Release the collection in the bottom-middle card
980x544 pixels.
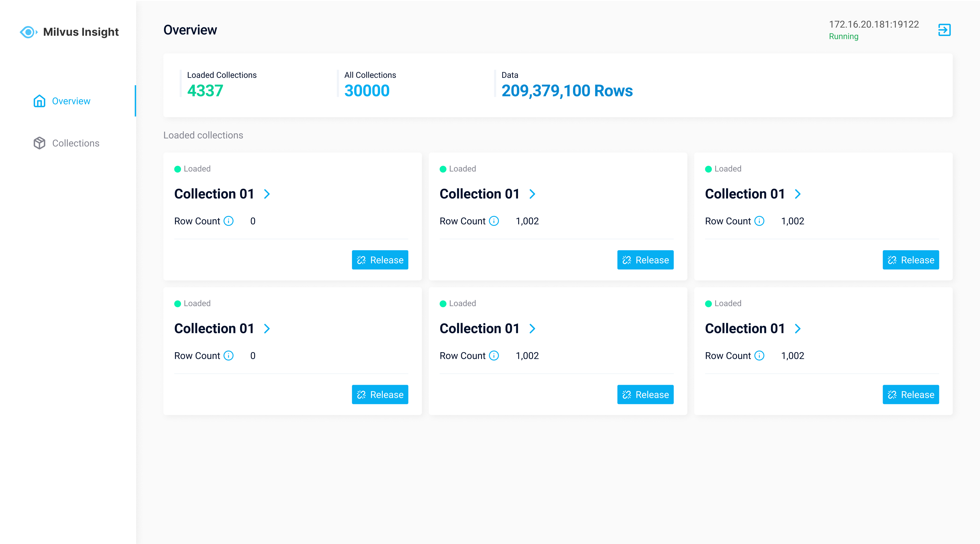646,394
